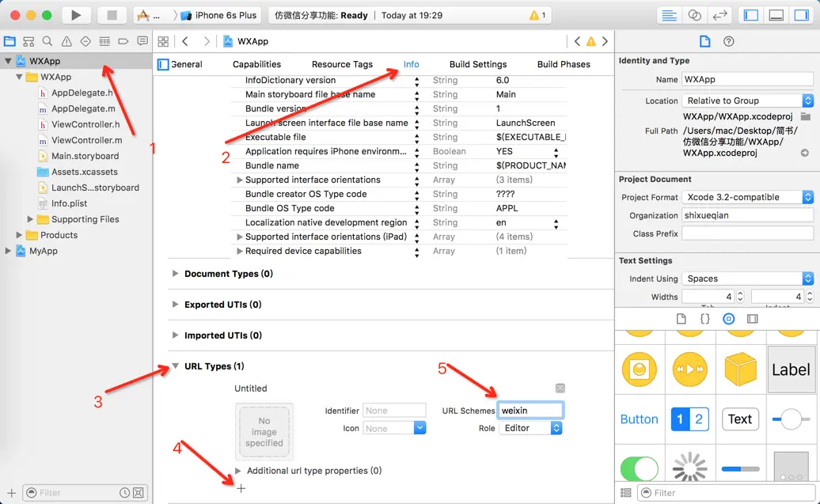The width and height of the screenshot is (820, 504).
Task: Focus the Identifier text field
Action: [x=394, y=411]
